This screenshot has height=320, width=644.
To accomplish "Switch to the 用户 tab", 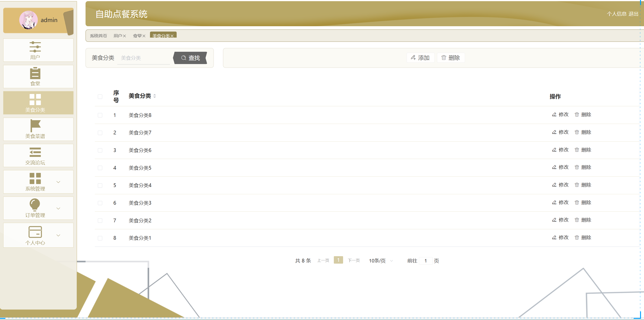I will coord(118,36).
